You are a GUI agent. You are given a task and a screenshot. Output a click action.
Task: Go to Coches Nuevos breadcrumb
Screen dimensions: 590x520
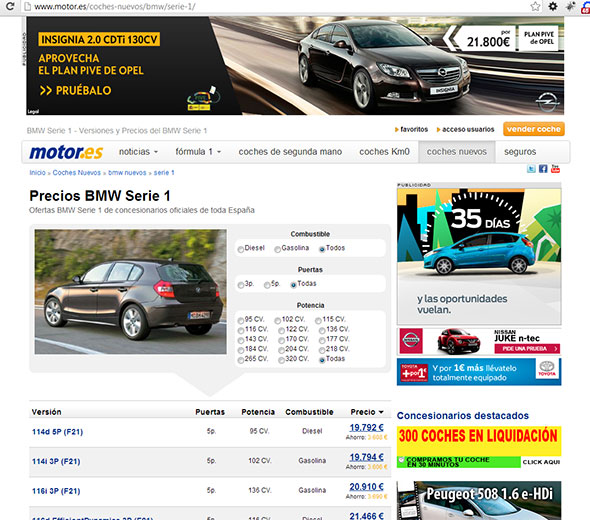[77, 173]
